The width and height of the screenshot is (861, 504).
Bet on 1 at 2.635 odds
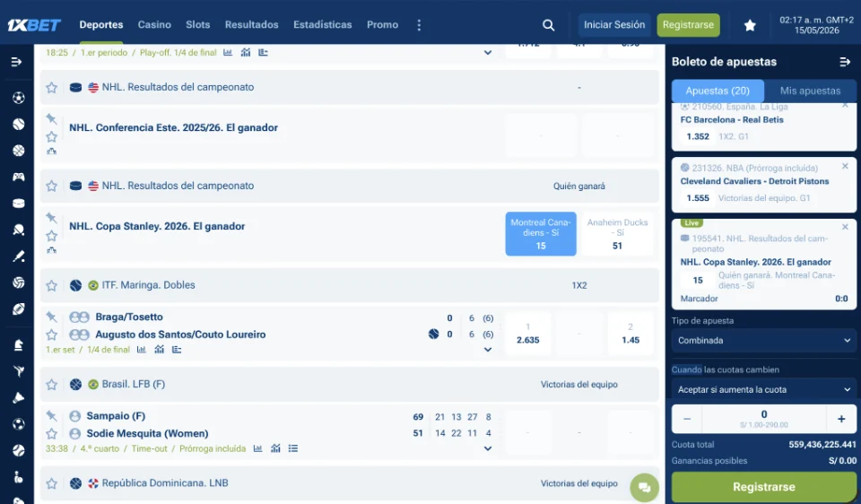pos(527,334)
